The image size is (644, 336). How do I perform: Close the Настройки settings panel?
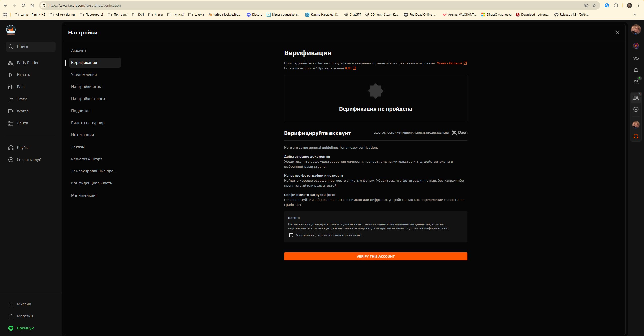(617, 32)
